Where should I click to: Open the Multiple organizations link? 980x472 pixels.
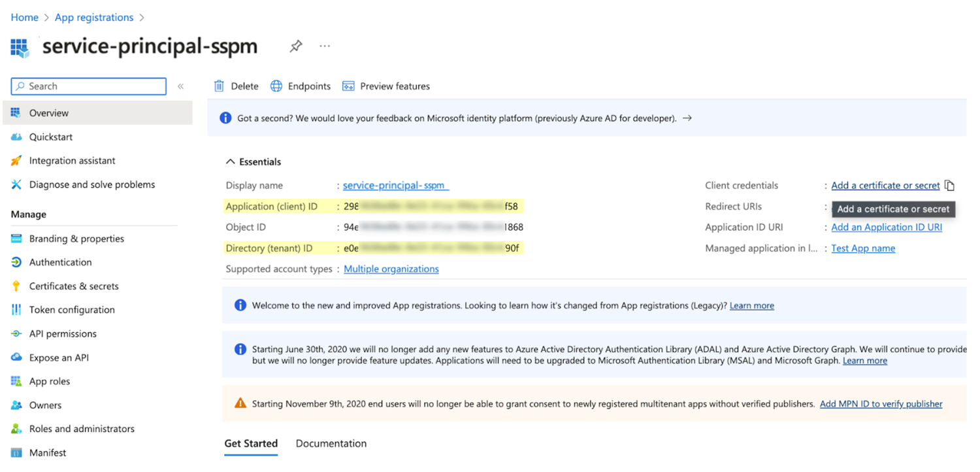pos(391,269)
